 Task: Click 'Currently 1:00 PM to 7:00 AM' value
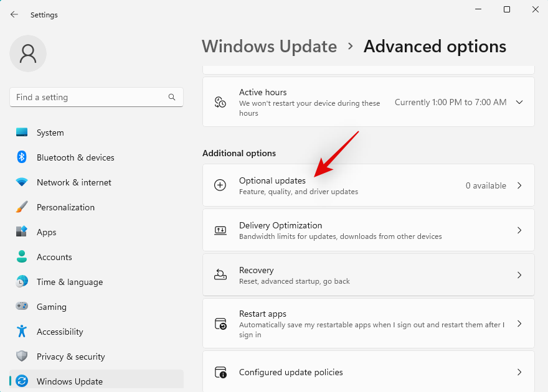pos(450,102)
